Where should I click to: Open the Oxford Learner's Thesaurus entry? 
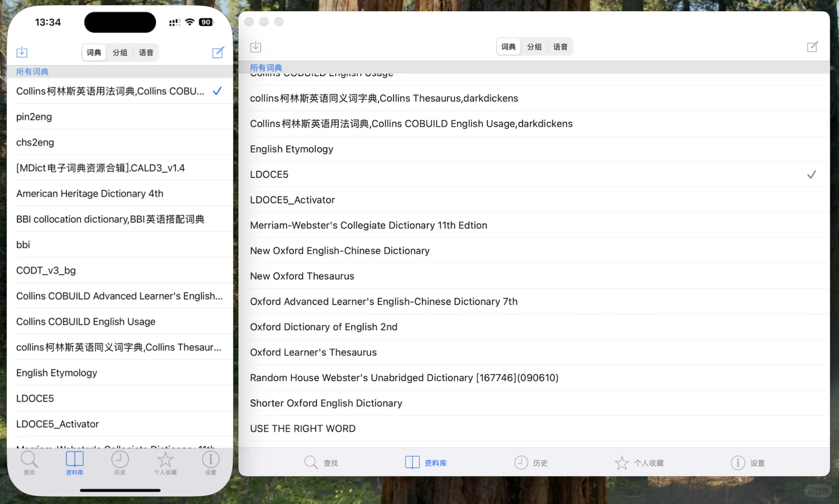[313, 352]
